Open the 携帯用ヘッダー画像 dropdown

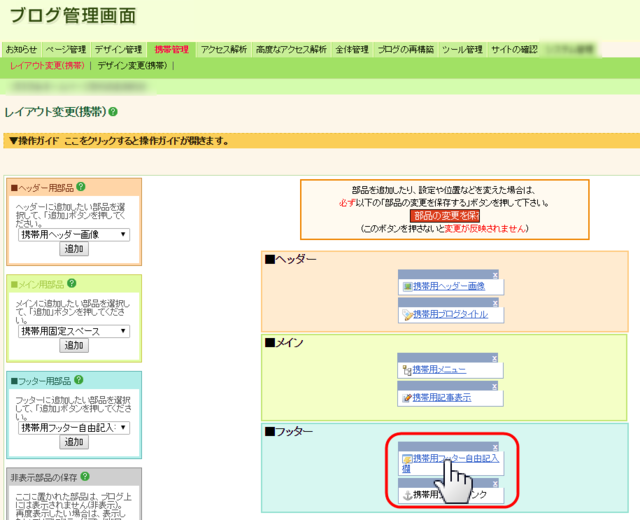74,234
